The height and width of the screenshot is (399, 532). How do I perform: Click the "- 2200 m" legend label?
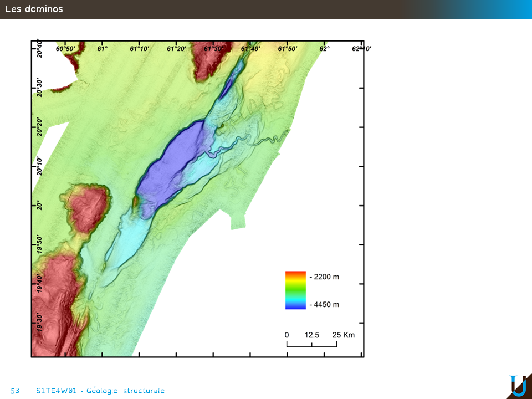(324, 277)
